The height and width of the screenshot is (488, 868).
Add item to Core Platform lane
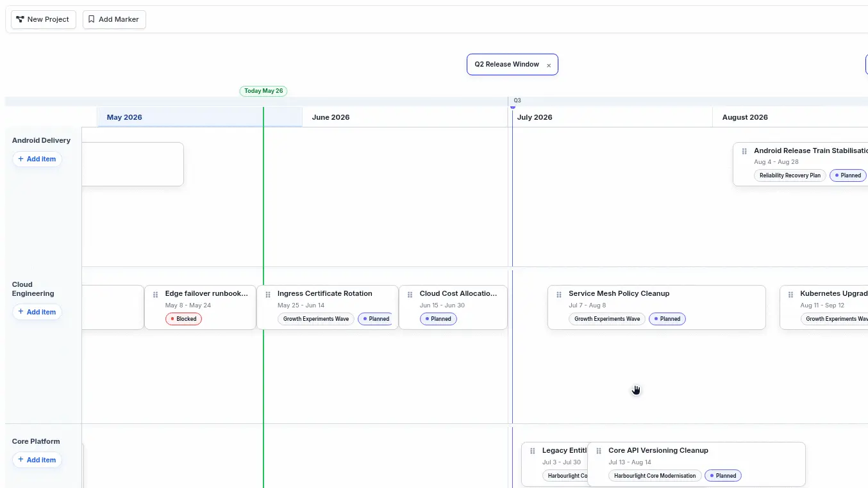(x=37, y=460)
